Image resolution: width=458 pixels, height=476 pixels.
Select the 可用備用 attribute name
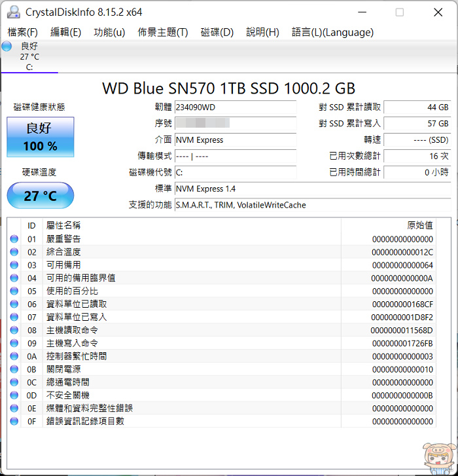coord(63,265)
